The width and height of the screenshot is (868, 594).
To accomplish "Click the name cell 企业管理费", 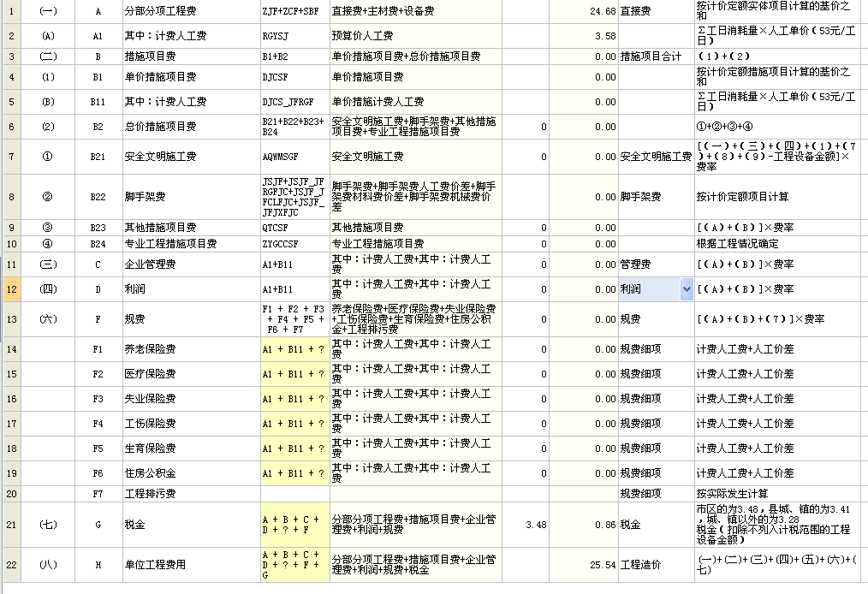I will click(192, 264).
